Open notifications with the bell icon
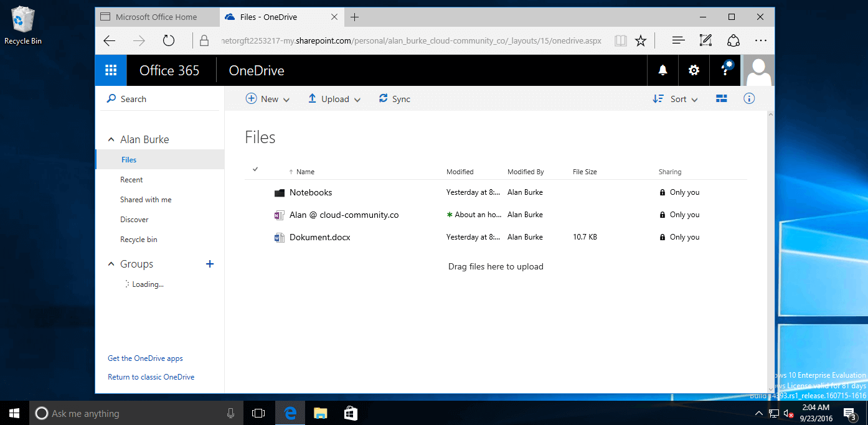This screenshot has height=425, width=868. coord(662,70)
